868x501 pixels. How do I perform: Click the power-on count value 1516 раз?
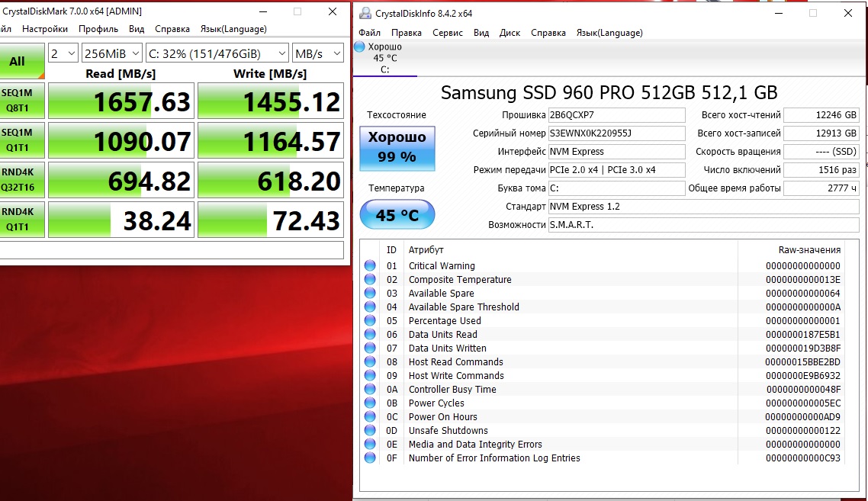pos(821,170)
